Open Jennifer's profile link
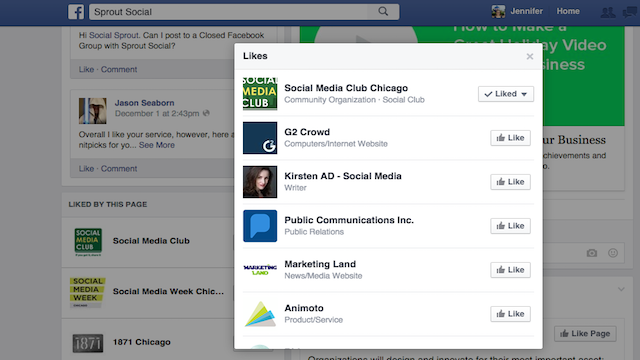Screen dimensions: 640x360 pyautogui.click(x=526, y=11)
